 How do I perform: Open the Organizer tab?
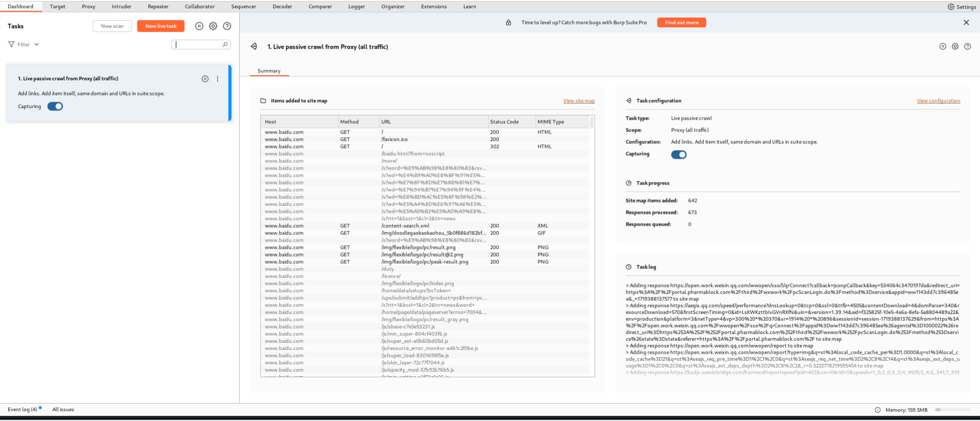(393, 7)
